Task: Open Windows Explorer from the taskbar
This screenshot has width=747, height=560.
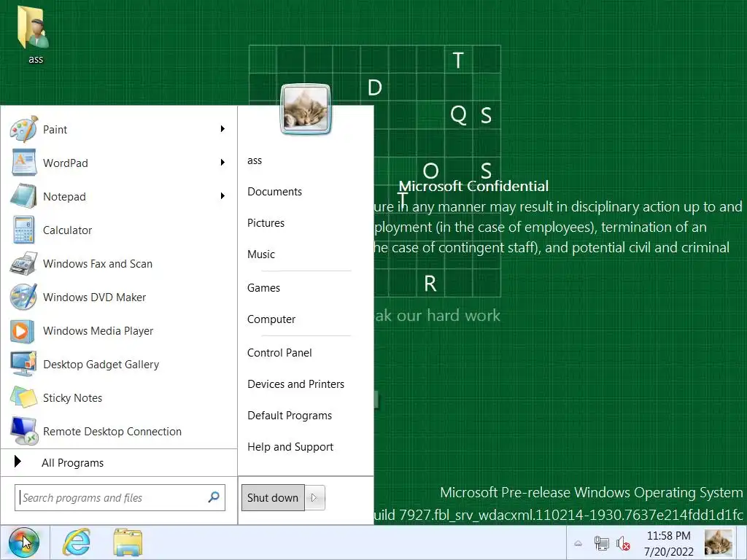Action: pyautogui.click(x=127, y=542)
